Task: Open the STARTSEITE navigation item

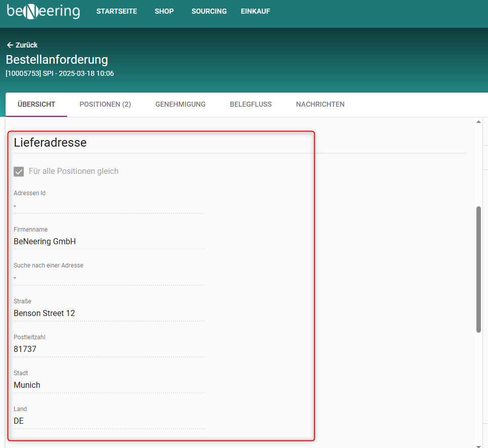Action: pyautogui.click(x=117, y=11)
